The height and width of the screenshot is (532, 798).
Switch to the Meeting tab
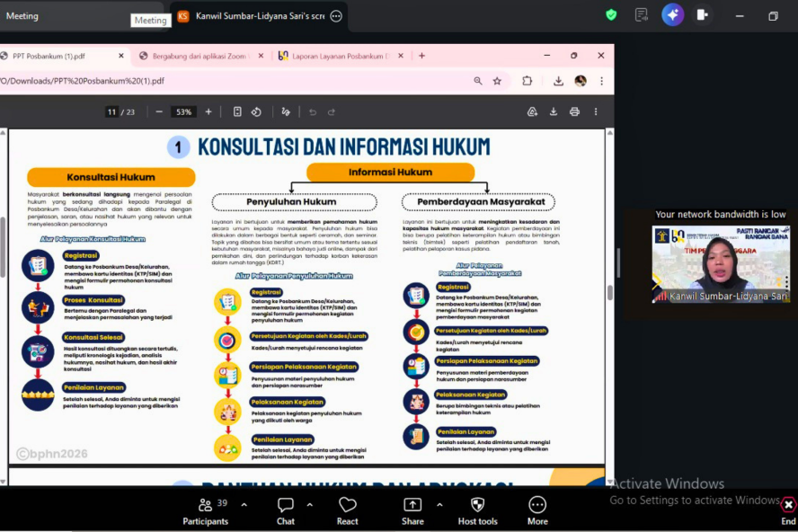(x=22, y=16)
